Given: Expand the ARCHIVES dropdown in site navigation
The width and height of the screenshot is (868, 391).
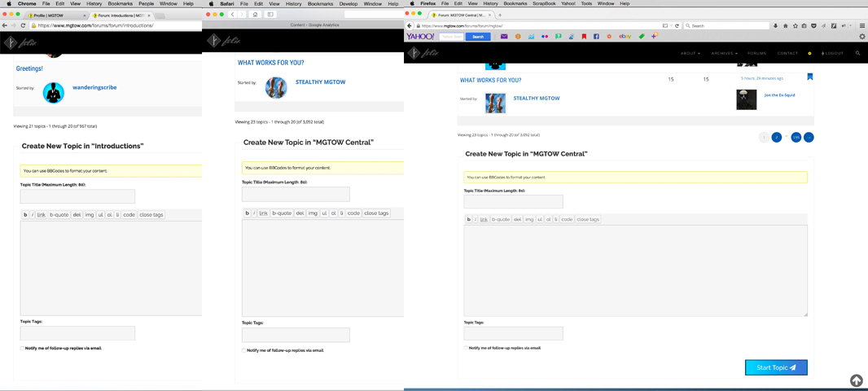Looking at the screenshot, I should click(x=724, y=53).
